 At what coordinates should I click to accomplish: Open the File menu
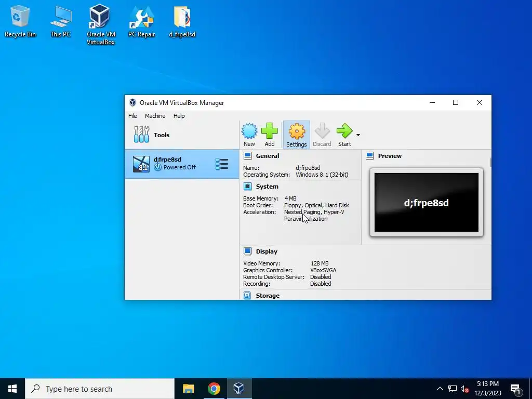[132, 116]
